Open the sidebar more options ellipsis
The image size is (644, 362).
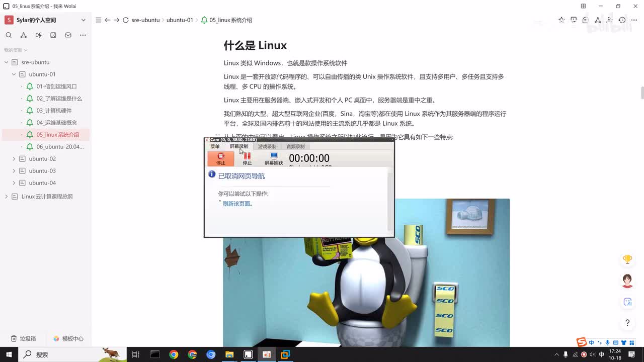coord(83,35)
